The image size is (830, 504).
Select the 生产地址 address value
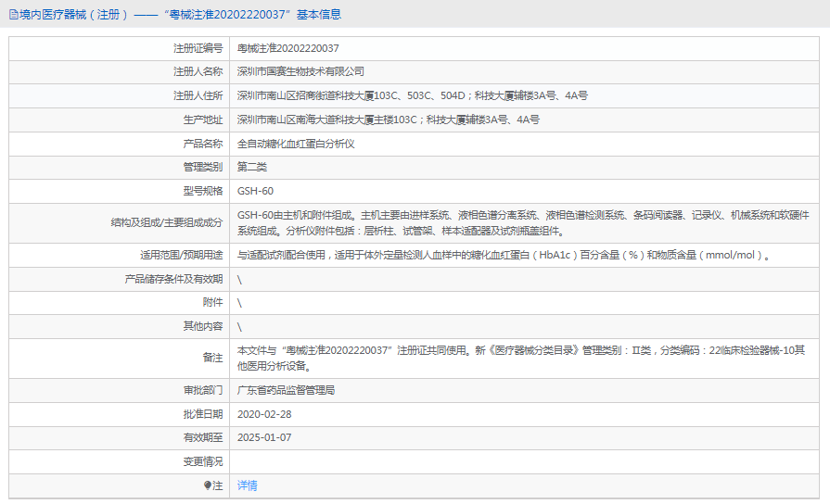pos(389,120)
